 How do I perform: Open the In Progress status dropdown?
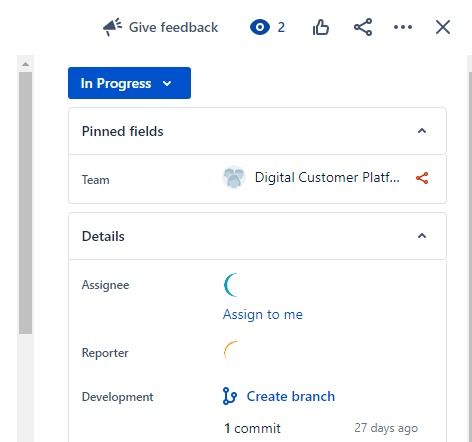click(129, 83)
